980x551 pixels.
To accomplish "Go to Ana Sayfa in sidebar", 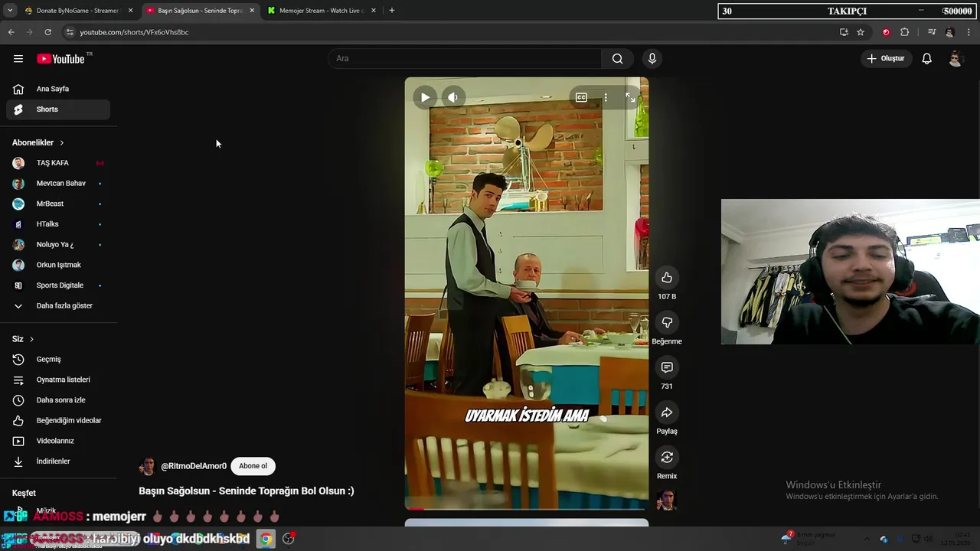I will 58,89.
